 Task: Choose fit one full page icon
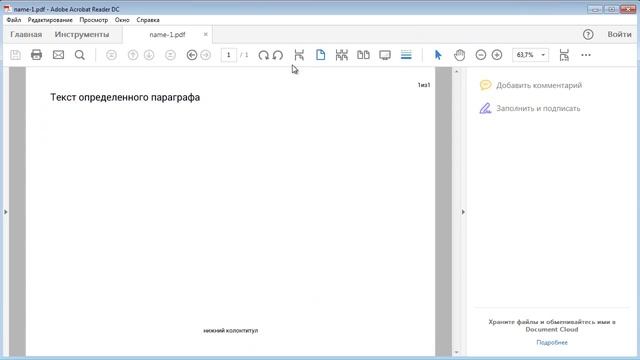click(320, 55)
